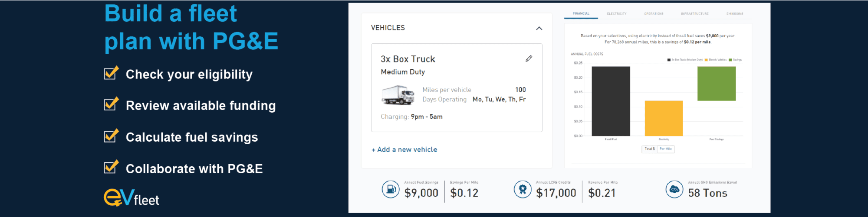The image size is (868, 217).
Task: Click the pencil edit icon on Box Truck card
Action: point(529,58)
